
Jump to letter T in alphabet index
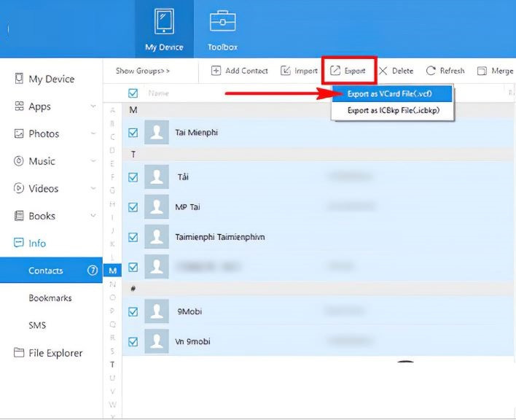click(x=112, y=364)
